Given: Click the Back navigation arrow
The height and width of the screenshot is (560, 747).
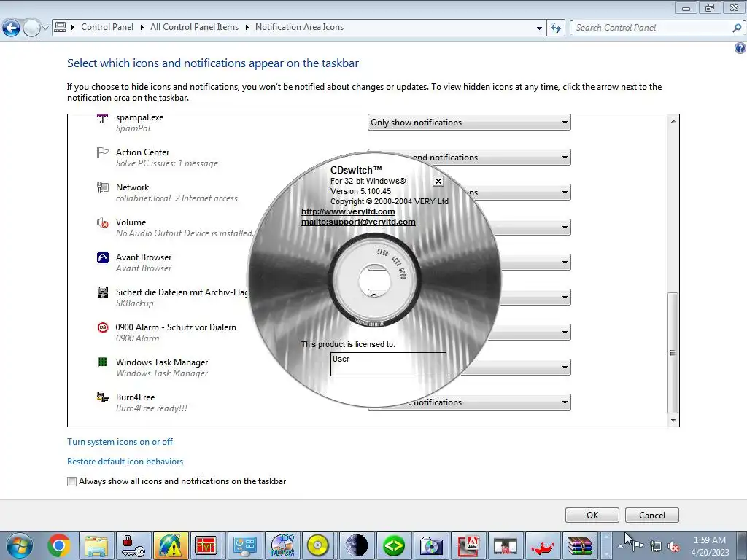Looking at the screenshot, I should pos(11,28).
